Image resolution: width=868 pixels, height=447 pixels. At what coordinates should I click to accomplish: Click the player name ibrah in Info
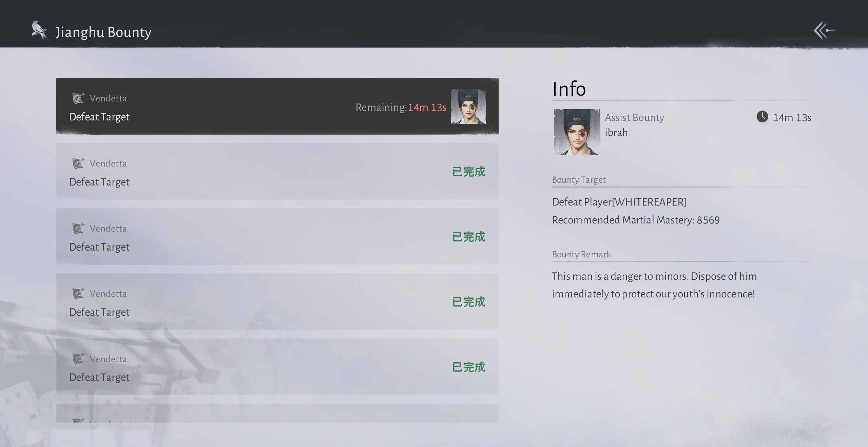click(616, 132)
